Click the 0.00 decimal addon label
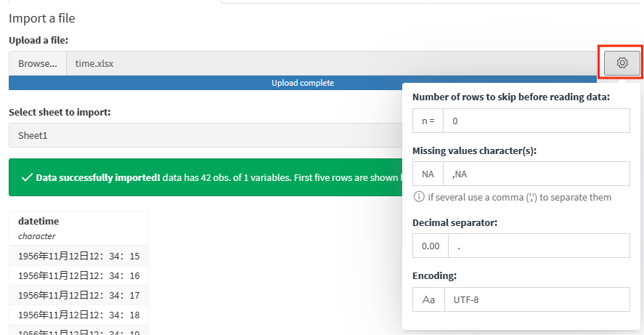This screenshot has width=644, height=335. (x=431, y=246)
